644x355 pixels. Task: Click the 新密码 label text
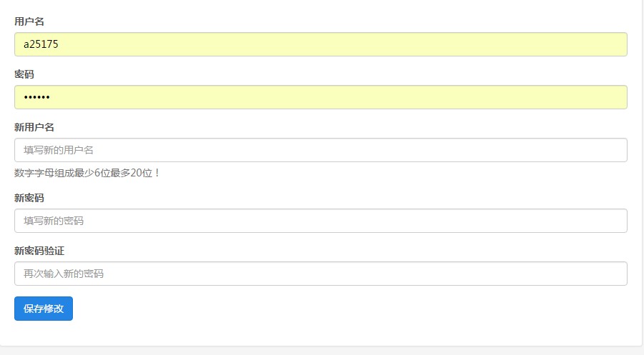pos(29,198)
